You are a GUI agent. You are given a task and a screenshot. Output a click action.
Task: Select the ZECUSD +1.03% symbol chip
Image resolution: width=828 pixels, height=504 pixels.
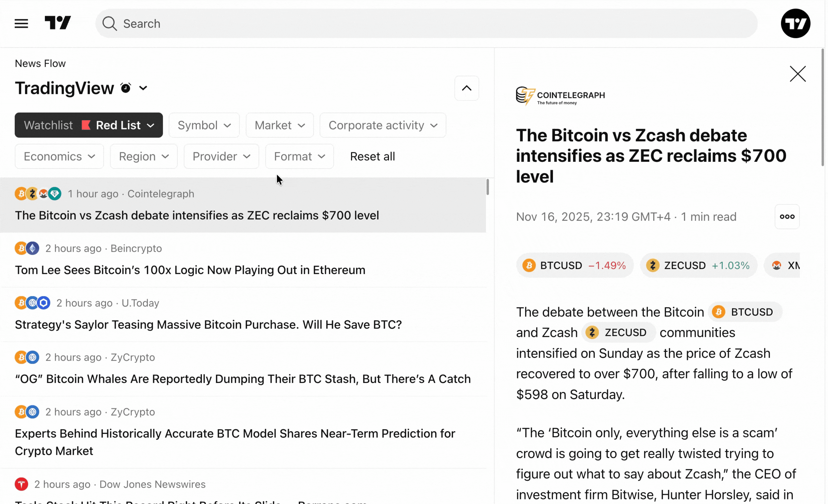[698, 265]
